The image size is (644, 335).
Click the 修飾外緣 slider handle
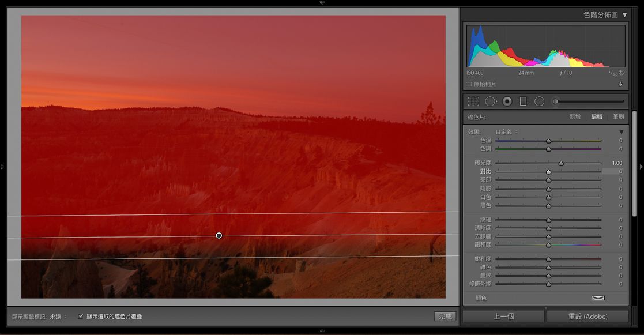tap(548, 284)
